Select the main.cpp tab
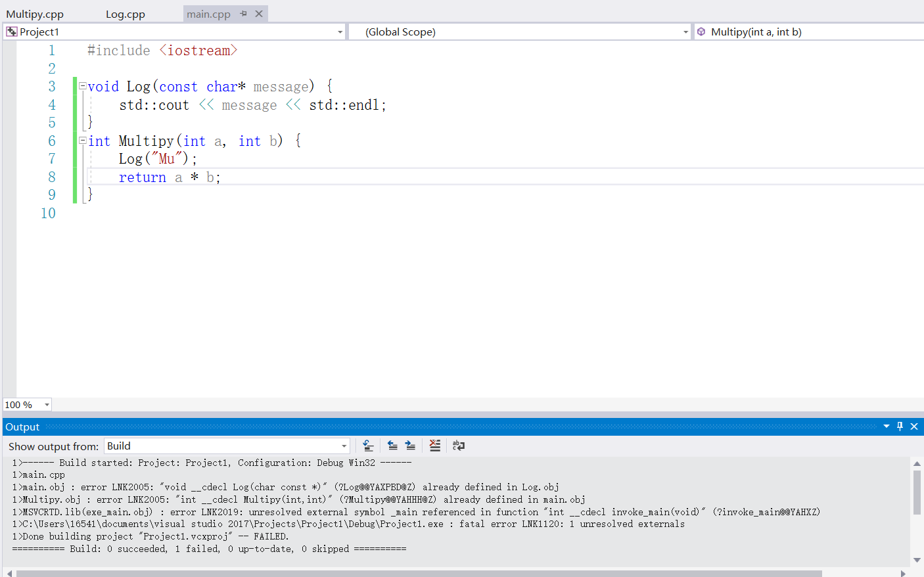 208,14
